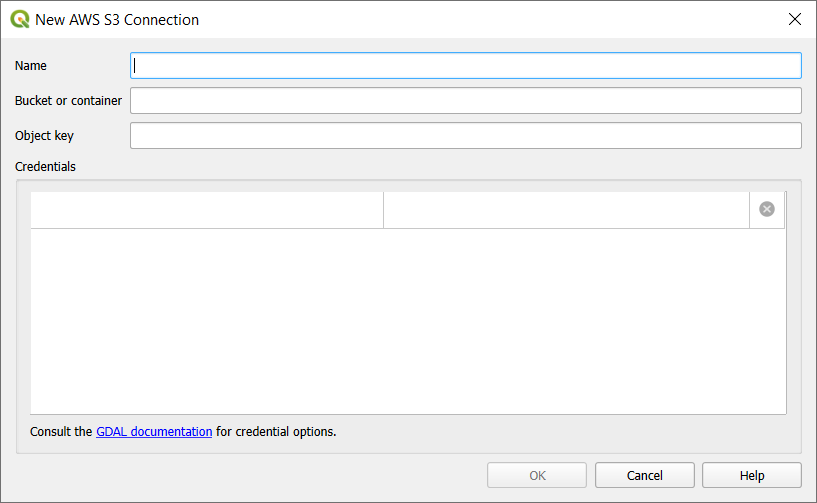Image resolution: width=817 pixels, height=503 pixels.
Task: Click the Name label
Action: (x=31, y=65)
